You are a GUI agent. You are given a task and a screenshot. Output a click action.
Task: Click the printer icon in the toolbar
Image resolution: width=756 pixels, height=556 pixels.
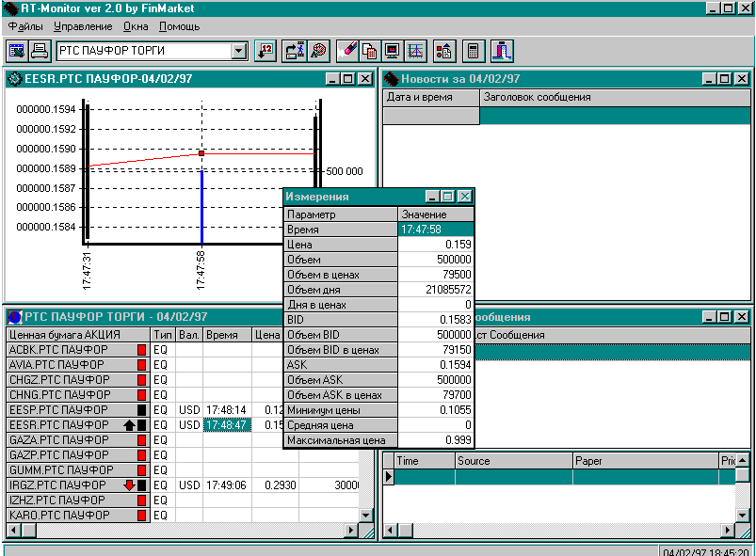click(x=40, y=51)
